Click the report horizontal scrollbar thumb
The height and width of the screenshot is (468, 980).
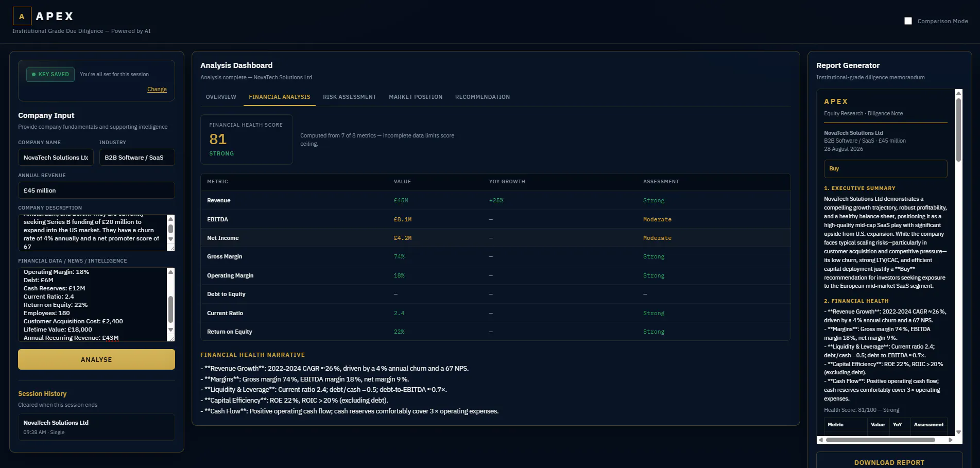tap(881, 440)
